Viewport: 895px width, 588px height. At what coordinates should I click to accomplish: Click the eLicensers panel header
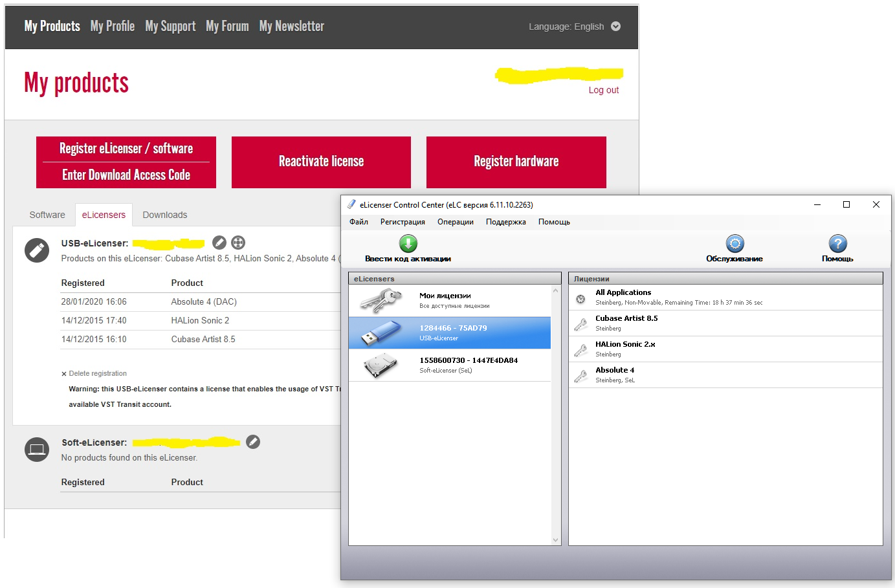455,278
